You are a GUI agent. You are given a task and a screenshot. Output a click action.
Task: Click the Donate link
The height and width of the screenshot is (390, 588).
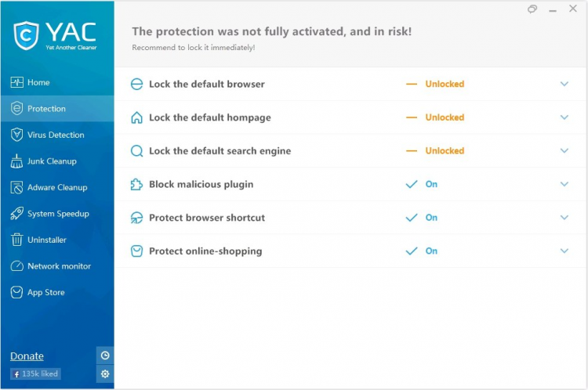tap(27, 356)
